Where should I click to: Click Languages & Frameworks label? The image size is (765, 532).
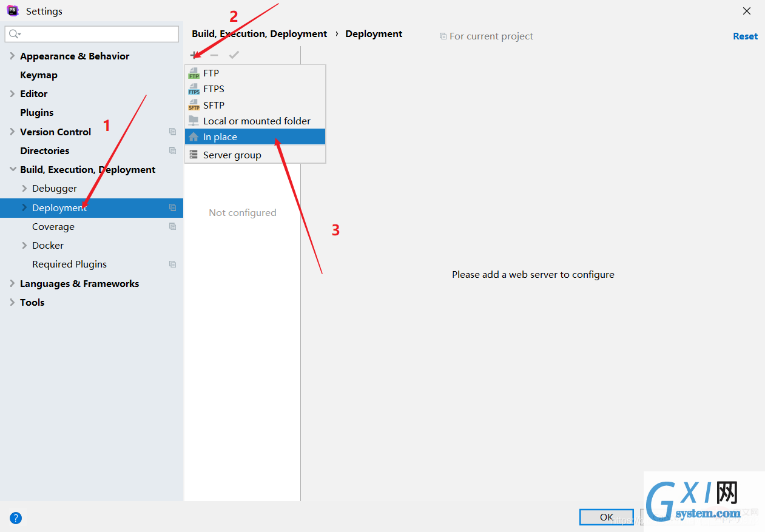coord(79,283)
